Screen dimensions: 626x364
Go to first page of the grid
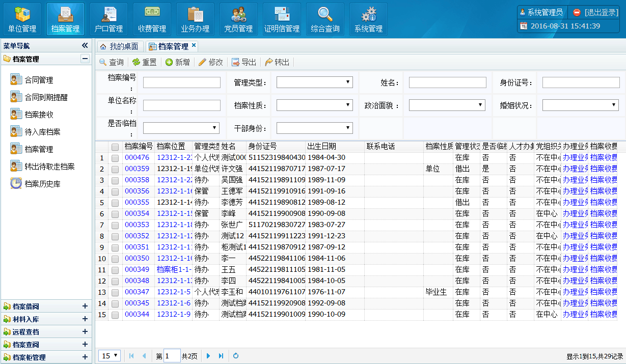pos(132,356)
